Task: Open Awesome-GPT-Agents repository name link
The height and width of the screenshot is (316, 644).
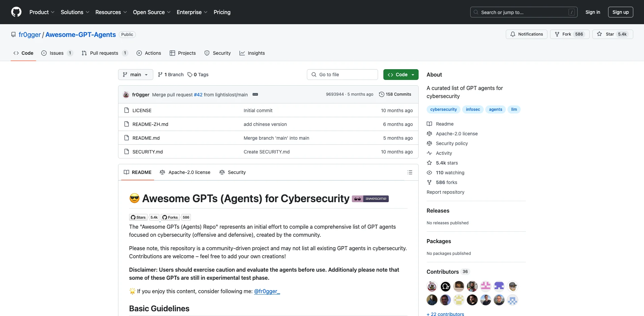Action: 80,35
